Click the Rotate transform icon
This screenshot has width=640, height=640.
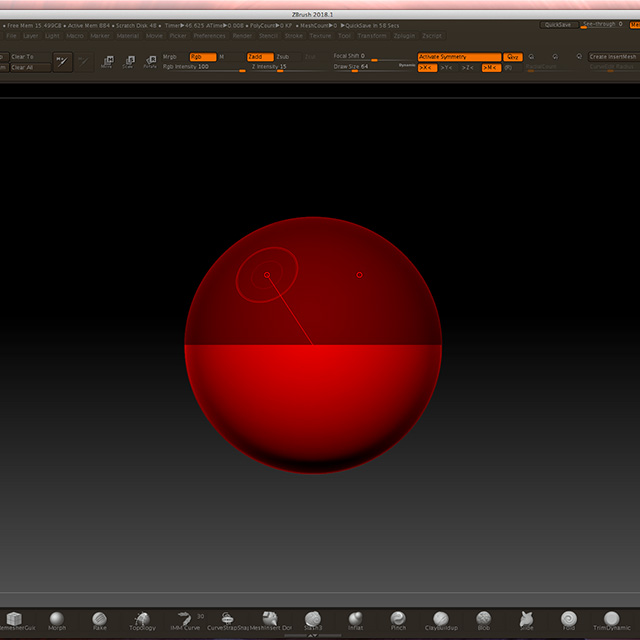[x=150, y=62]
